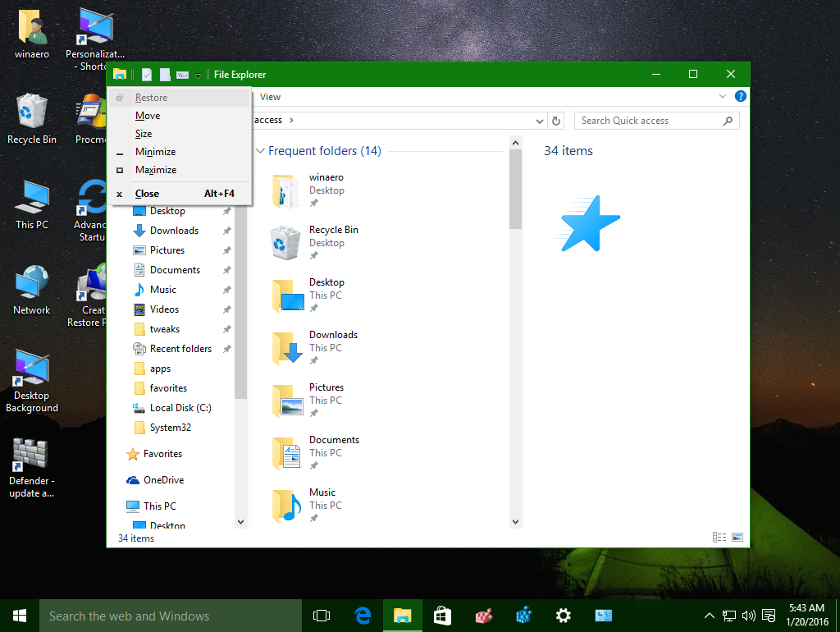The image size is (840, 632).
Task: Open the address bar location dropdown
Action: (540, 120)
